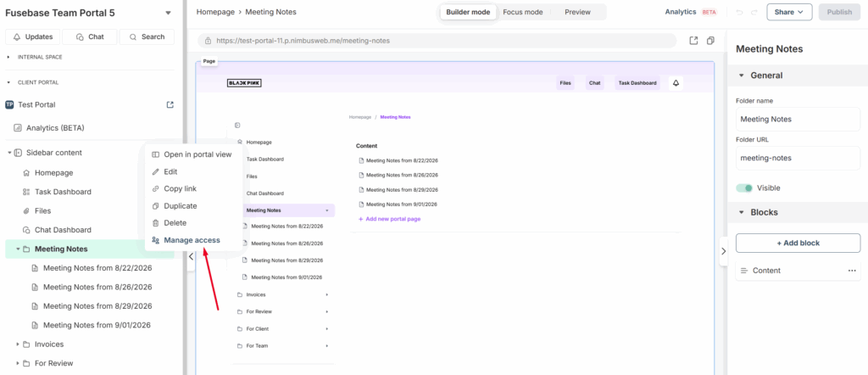
Task: Collapse left sidebar with arrow handle
Action: point(191,255)
